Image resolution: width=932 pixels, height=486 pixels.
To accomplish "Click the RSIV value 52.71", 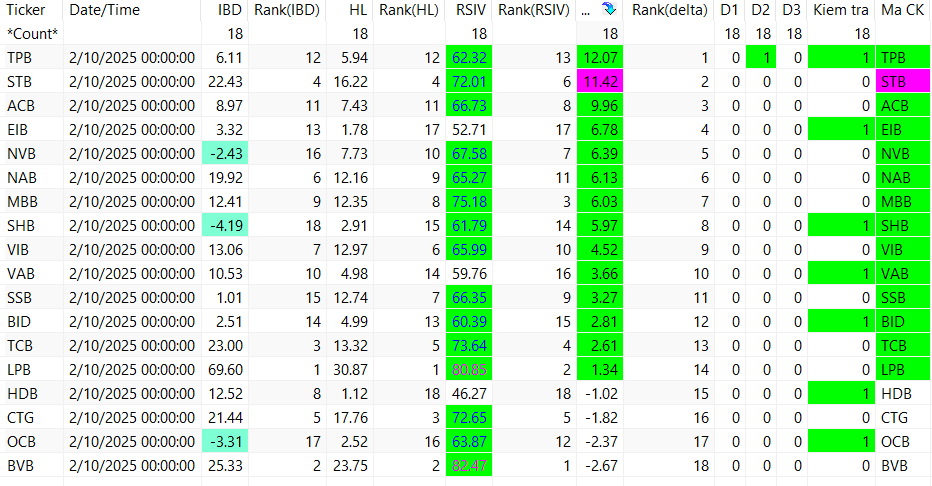I will [x=469, y=130].
